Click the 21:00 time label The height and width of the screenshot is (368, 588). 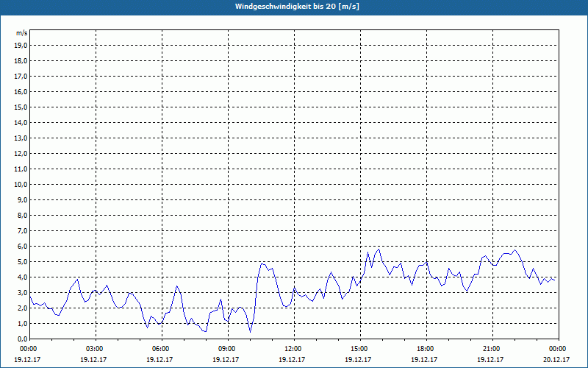click(492, 349)
